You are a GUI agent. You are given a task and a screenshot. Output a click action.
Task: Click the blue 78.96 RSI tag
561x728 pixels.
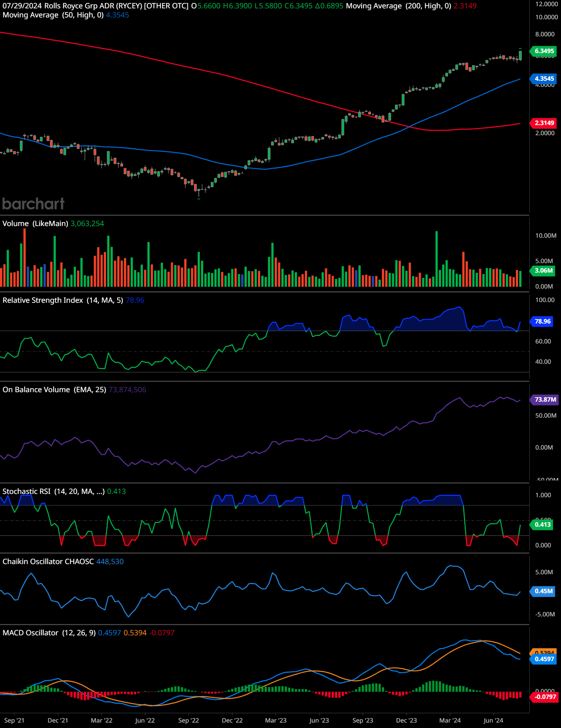click(x=542, y=321)
